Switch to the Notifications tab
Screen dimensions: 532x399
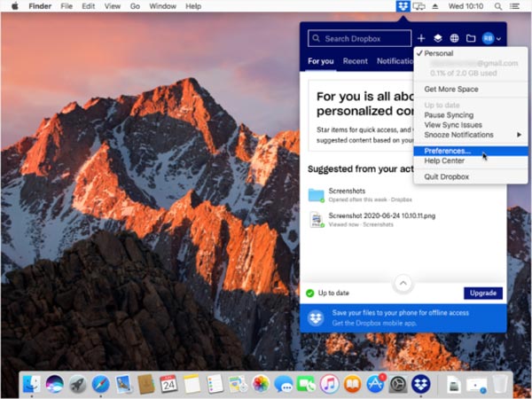(x=395, y=61)
